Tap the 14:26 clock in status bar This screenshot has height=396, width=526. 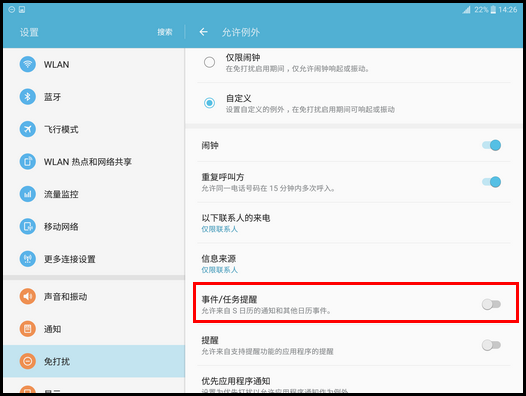click(x=508, y=10)
